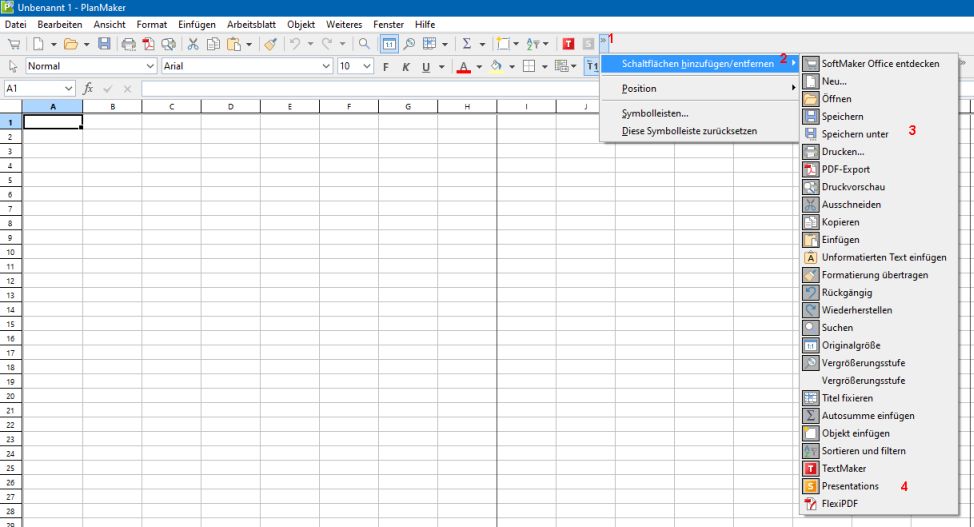Select column header C
The height and width of the screenshot is (527, 974).
(x=171, y=107)
